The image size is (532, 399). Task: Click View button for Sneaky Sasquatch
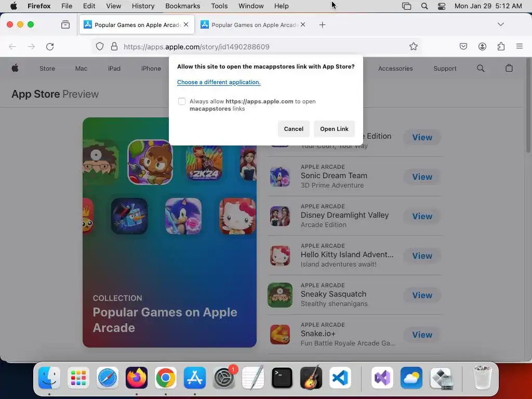422,295
